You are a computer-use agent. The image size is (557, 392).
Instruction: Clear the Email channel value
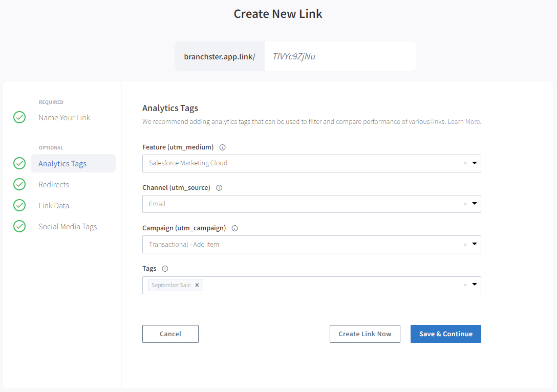point(465,204)
